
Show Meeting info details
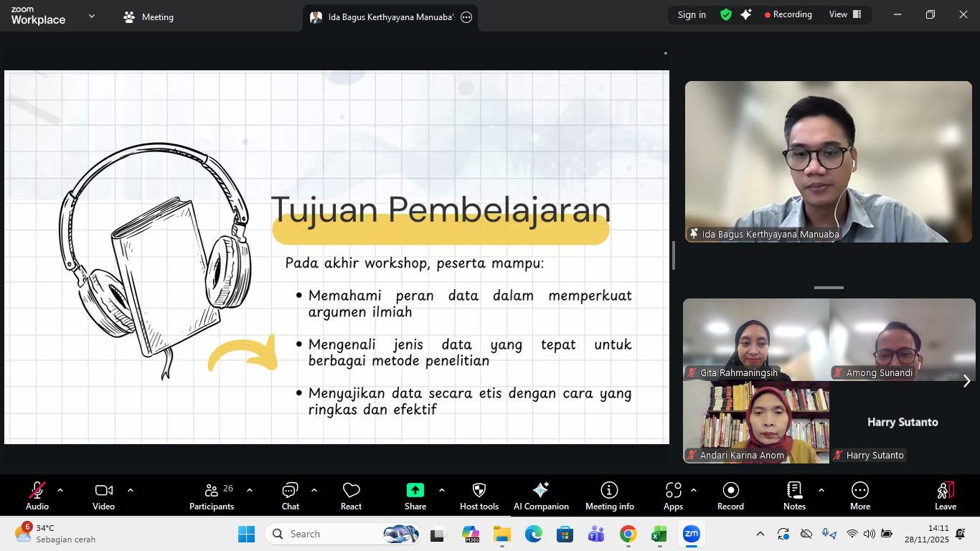609,491
